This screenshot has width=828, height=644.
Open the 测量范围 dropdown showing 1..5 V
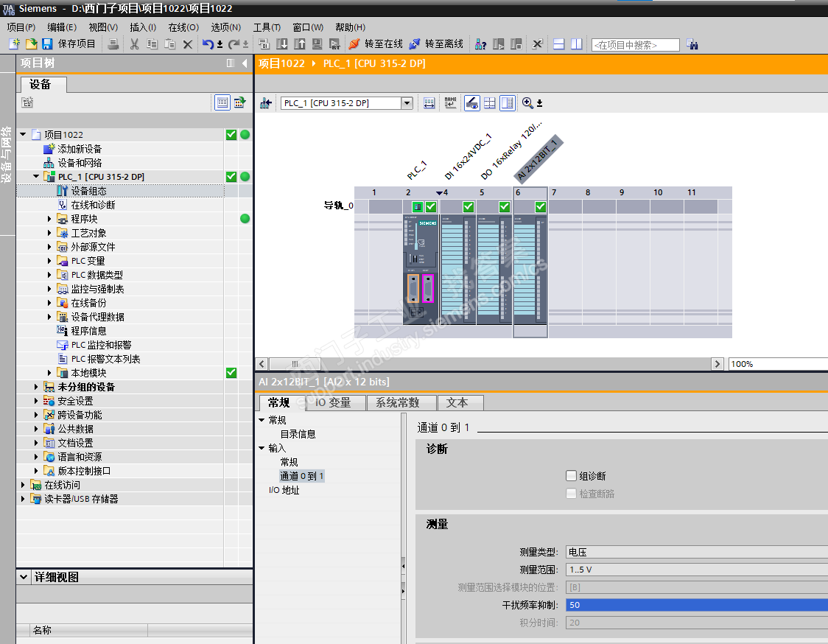[x=697, y=570]
